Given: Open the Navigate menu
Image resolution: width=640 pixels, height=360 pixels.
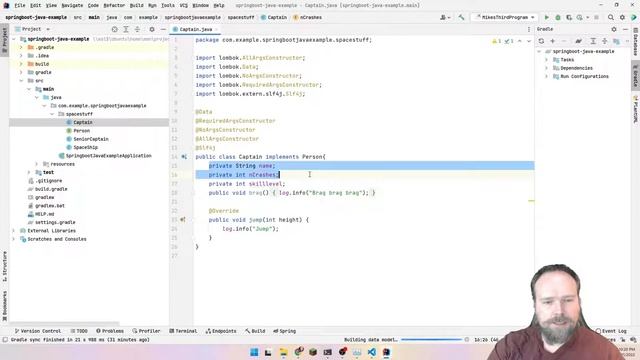Looking at the screenshot, I should pos(72,5).
